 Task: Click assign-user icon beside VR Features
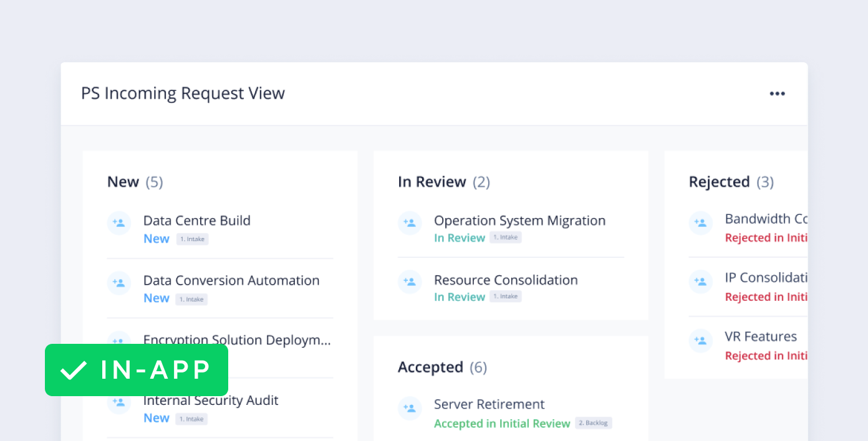pos(700,341)
